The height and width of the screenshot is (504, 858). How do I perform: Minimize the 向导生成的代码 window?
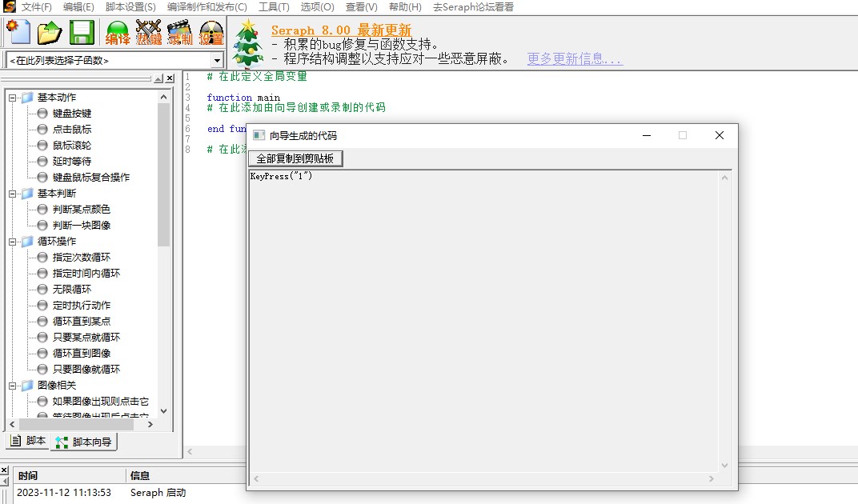pos(647,135)
